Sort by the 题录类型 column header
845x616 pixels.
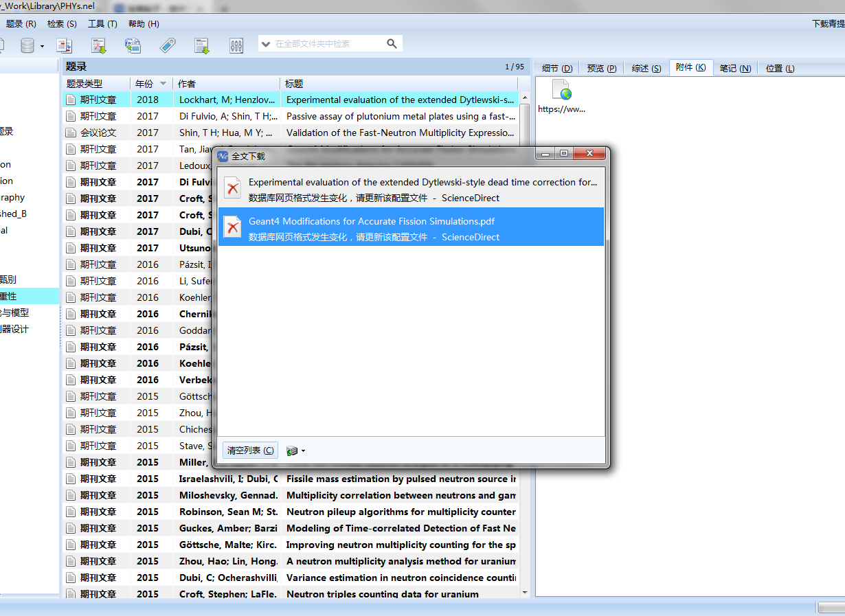pyautogui.click(x=96, y=84)
